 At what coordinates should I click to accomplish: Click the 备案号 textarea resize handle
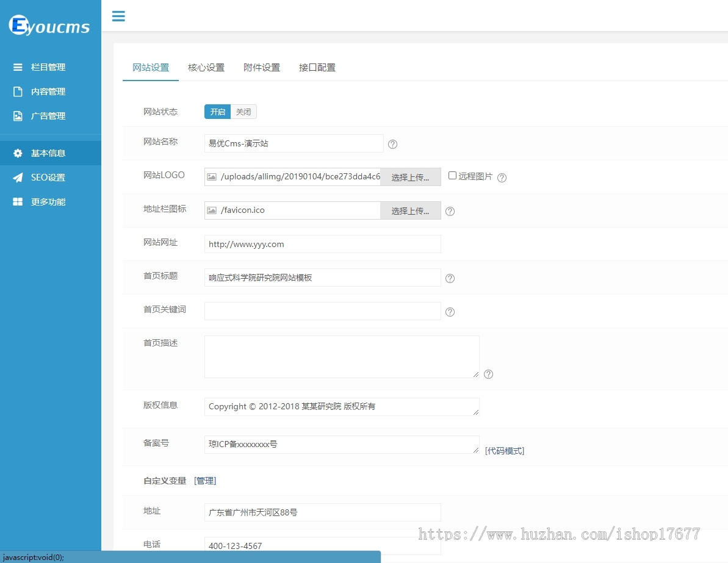[476, 450]
